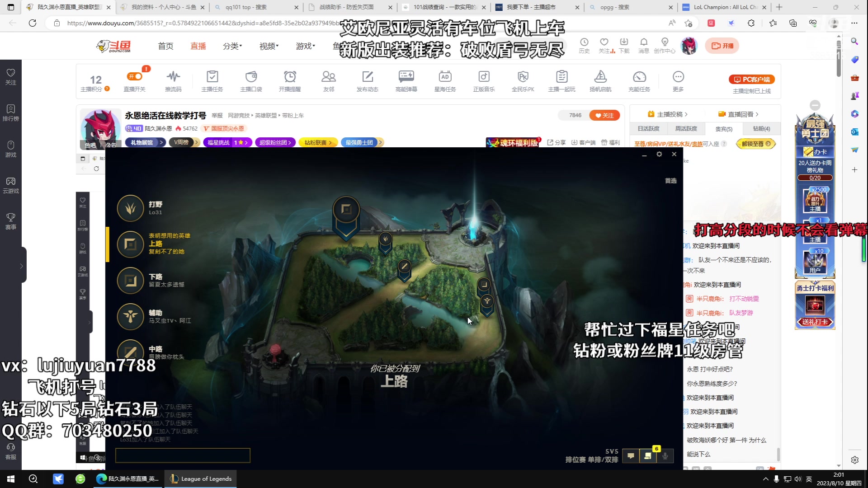This screenshot has height=488, width=868.
Task: Expand the collapsed left sidebar arrow
Action: tap(21, 266)
